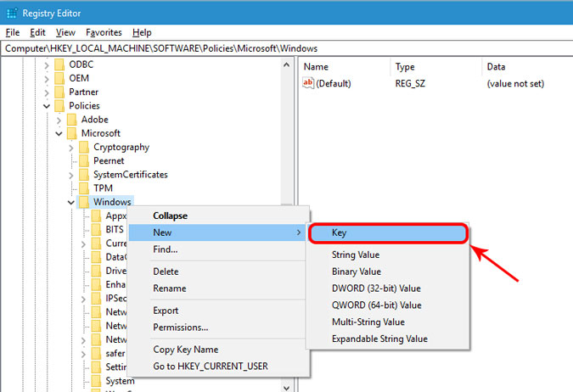Select the SystemCertificates folder icon
573x392 pixels.
[x=83, y=174]
